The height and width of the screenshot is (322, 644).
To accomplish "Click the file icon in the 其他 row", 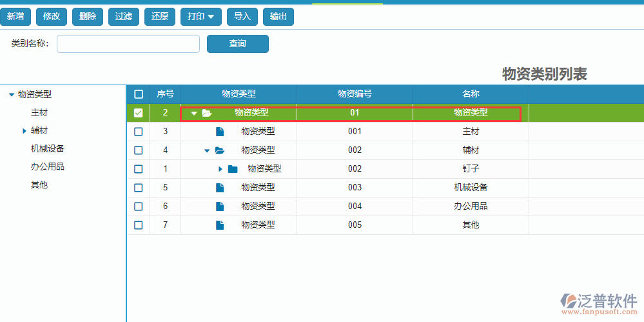I will click(x=220, y=225).
